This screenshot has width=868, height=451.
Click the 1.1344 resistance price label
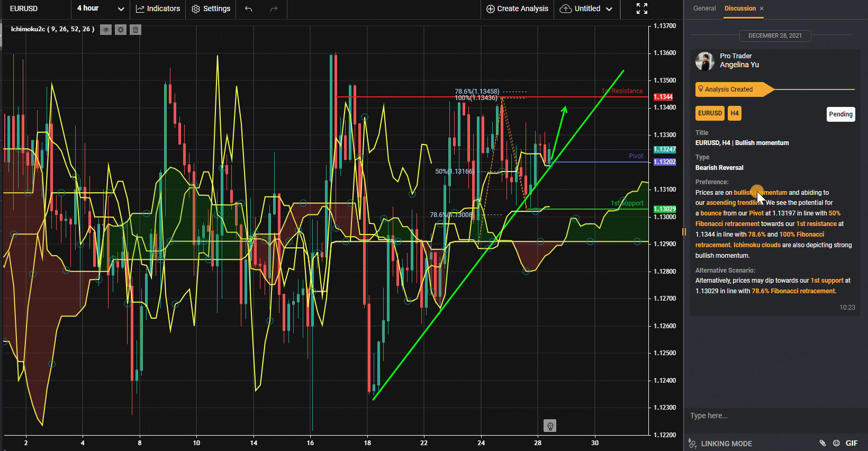tap(663, 97)
